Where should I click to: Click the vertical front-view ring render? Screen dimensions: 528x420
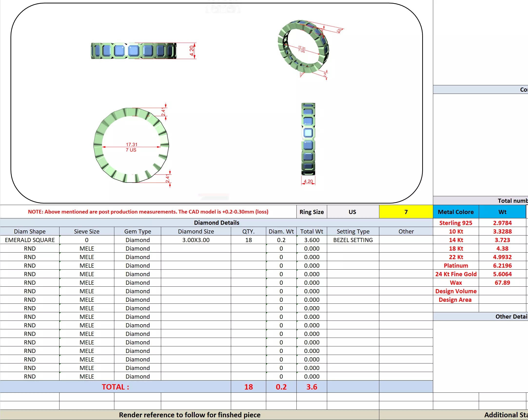308,139
